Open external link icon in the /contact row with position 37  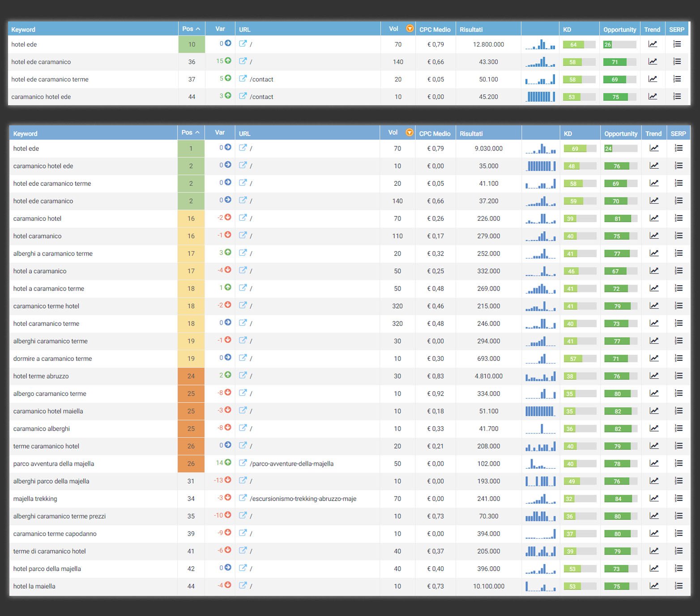243,78
